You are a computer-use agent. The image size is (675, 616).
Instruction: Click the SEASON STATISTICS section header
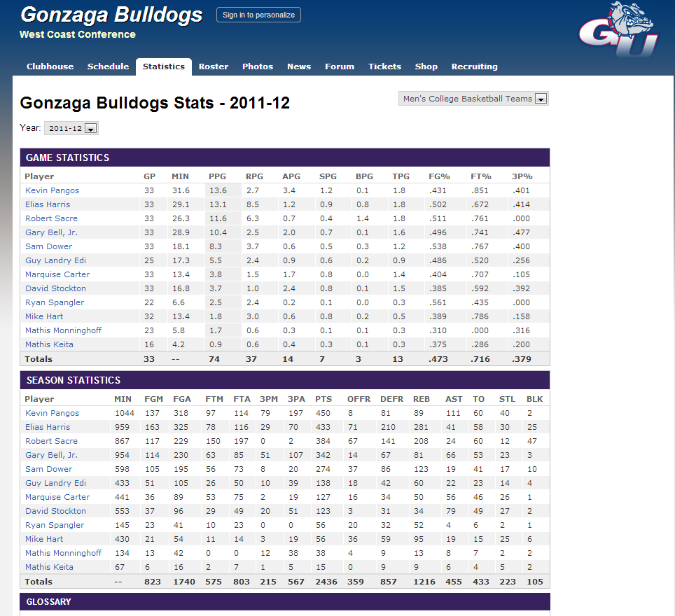tap(284, 380)
